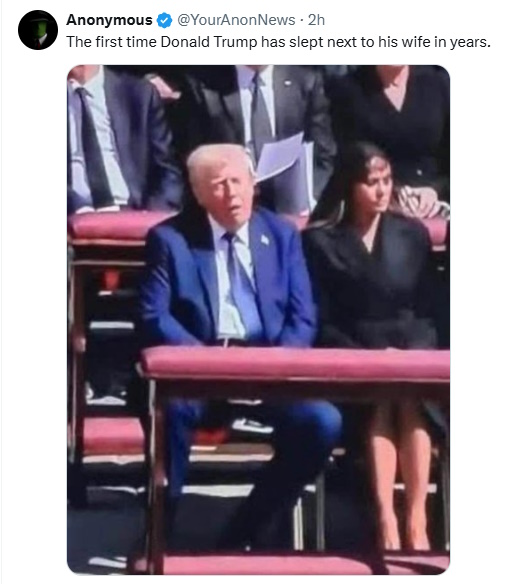Click the white sneaker under the bench

pyautogui.click(x=253, y=425)
